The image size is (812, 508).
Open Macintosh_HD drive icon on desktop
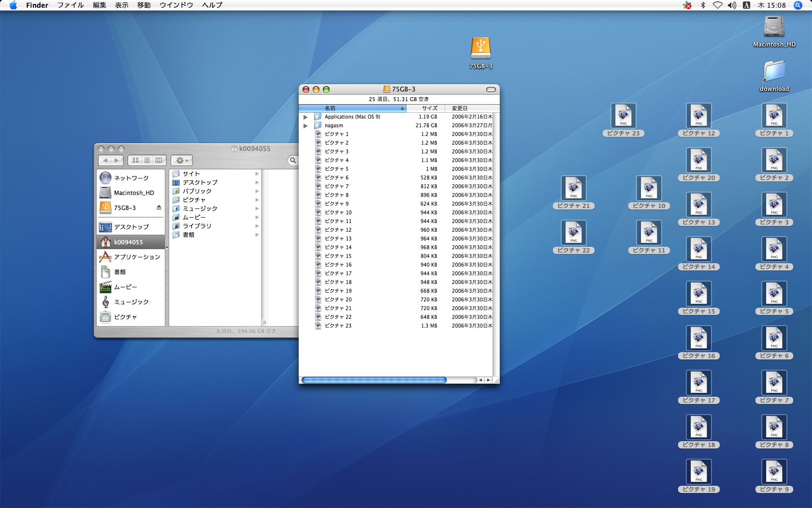point(774,27)
